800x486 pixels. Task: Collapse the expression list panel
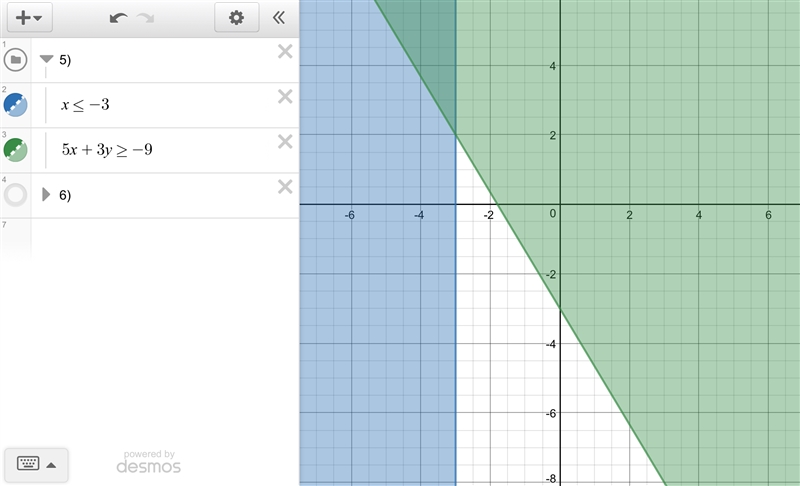[x=279, y=18]
